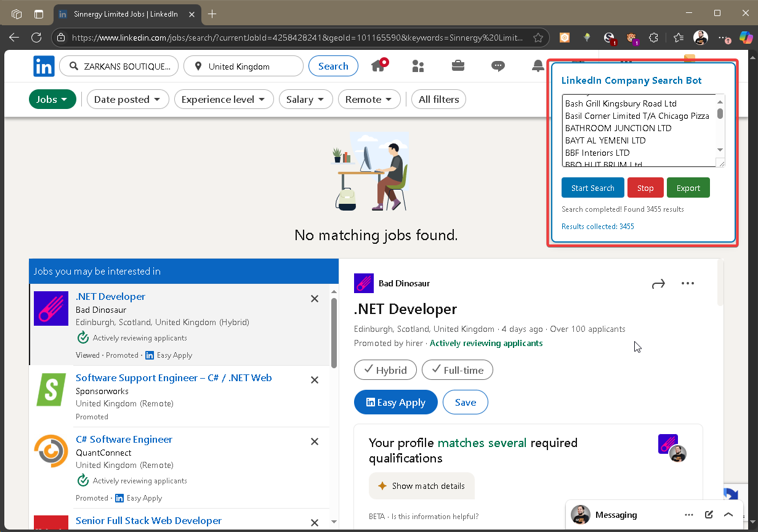Click the job list vertical scrollbar
The image size is (758, 532).
click(x=334, y=332)
